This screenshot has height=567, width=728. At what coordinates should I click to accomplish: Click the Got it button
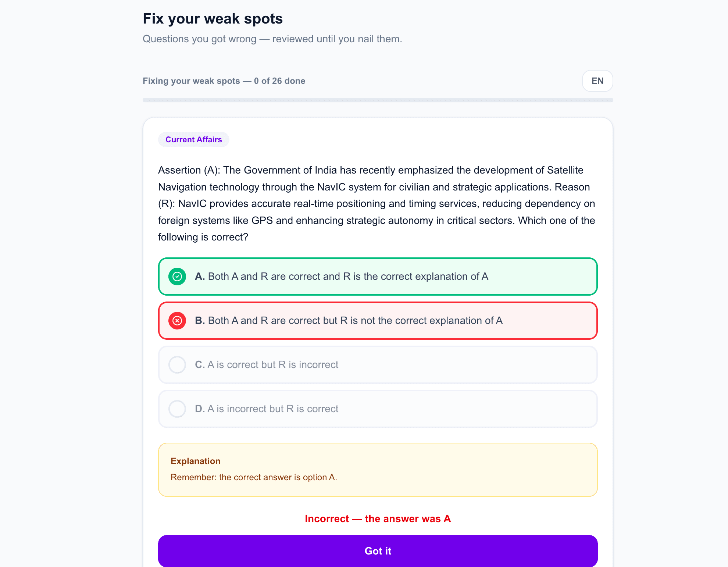coord(378,551)
